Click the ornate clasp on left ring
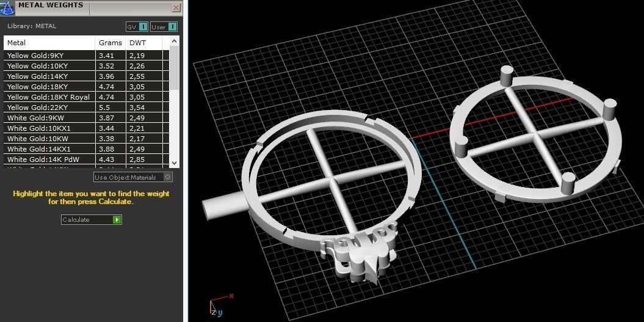The image size is (644, 322). [x=361, y=254]
